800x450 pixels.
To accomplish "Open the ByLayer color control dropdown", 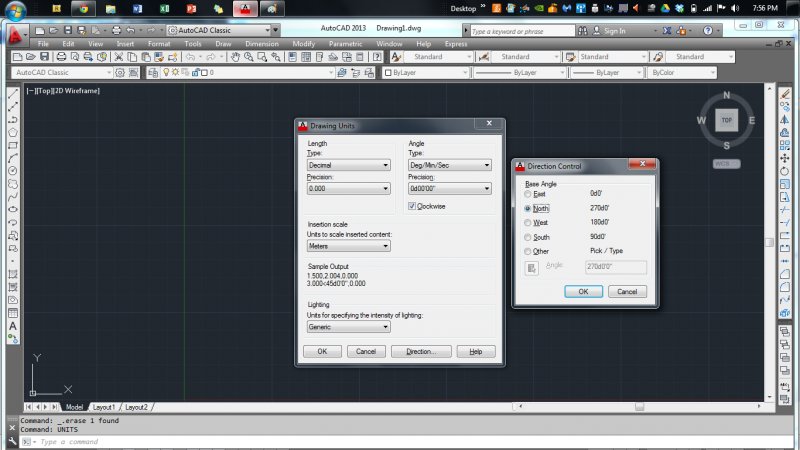I will pos(426,72).
